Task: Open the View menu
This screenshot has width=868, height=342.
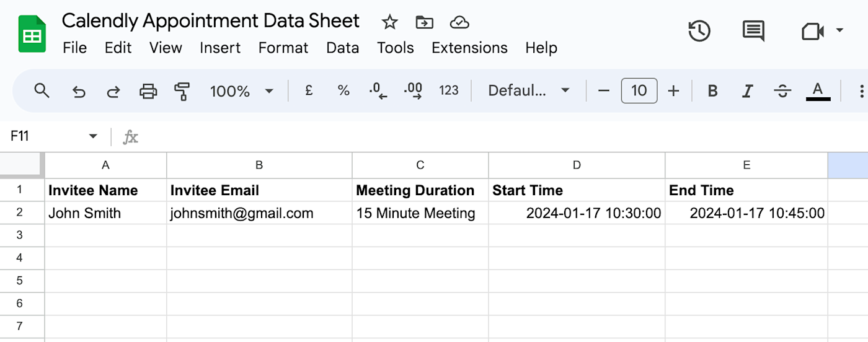Action: click(x=166, y=48)
